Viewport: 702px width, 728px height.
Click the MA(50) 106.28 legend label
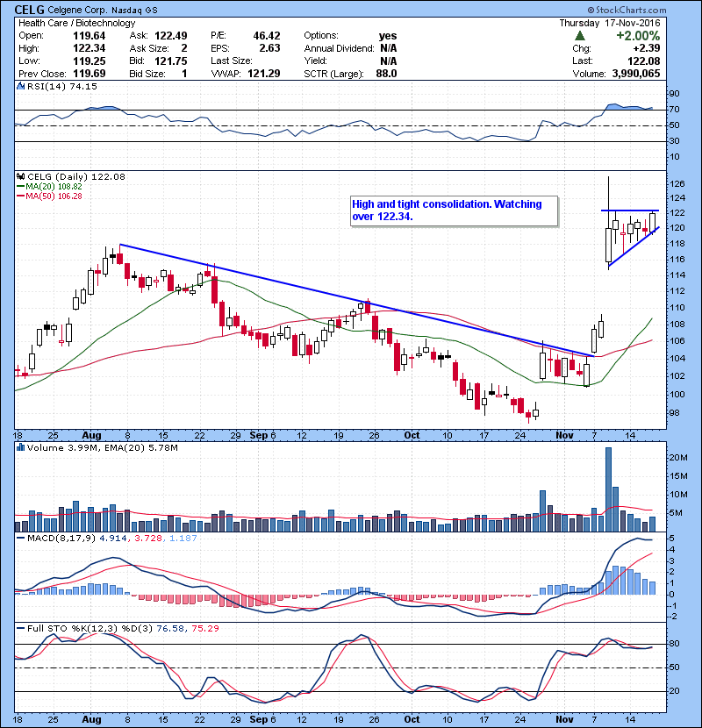[54, 196]
